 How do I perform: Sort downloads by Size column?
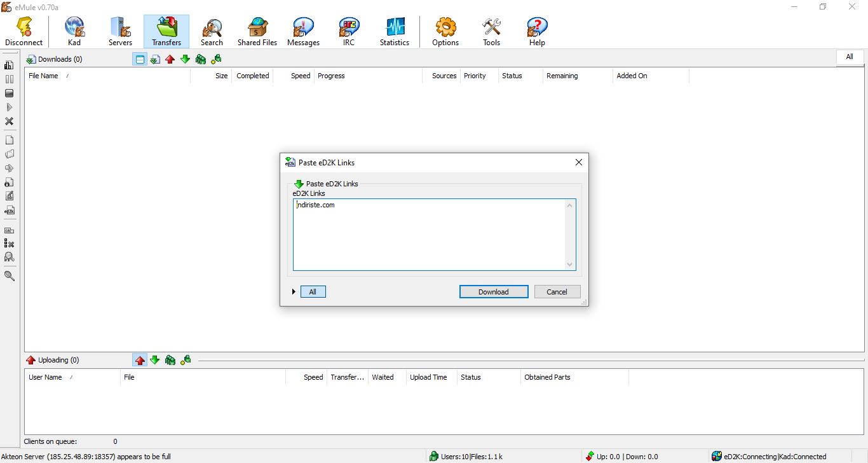tap(211, 76)
